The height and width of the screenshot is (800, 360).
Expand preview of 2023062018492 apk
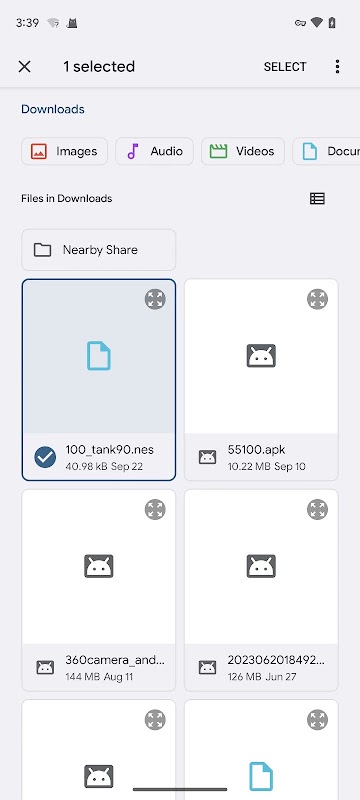click(317, 510)
